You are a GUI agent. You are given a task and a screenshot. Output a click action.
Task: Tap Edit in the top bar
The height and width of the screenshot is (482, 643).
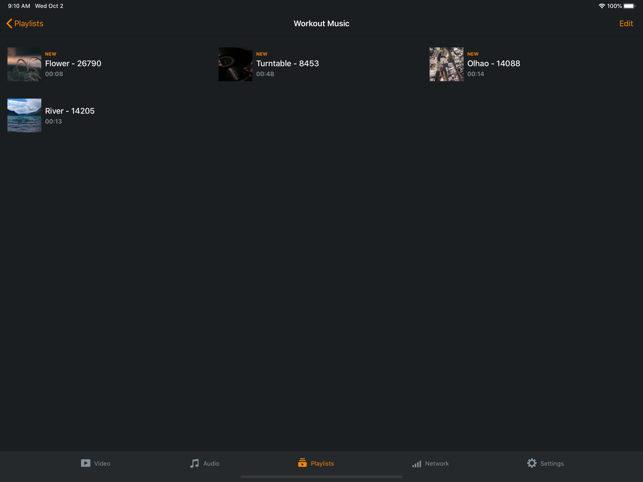pos(626,23)
